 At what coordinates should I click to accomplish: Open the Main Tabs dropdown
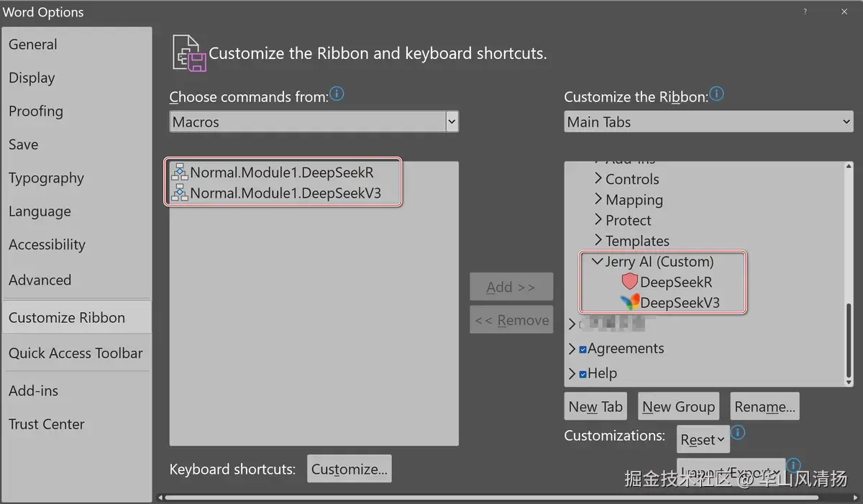[846, 122]
